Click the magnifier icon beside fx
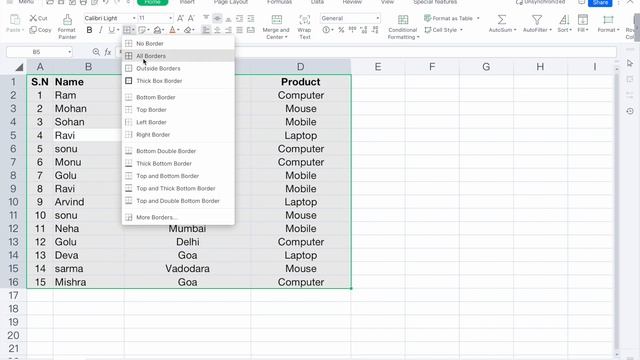640x360 pixels. (96, 52)
